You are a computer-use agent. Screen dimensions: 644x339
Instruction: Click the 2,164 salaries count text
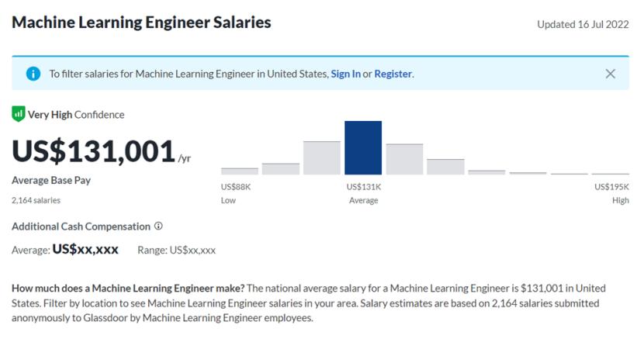tap(36, 200)
